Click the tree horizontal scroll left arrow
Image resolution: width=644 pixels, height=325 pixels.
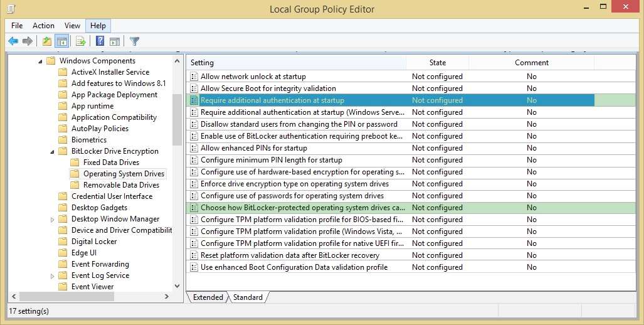[x=14, y=296]
